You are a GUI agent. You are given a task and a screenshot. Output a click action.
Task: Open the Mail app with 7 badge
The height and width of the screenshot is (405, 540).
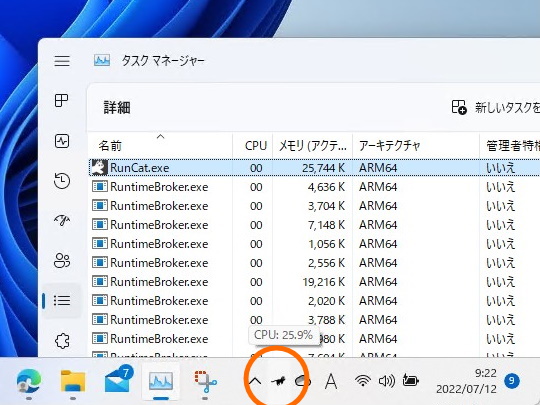(x=118, y=380)
